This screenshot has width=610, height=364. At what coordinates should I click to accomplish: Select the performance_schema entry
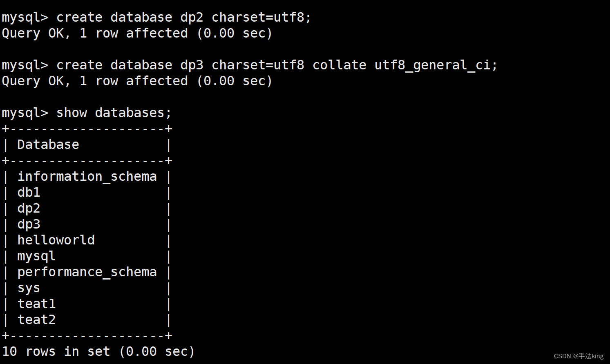(87, 272)
